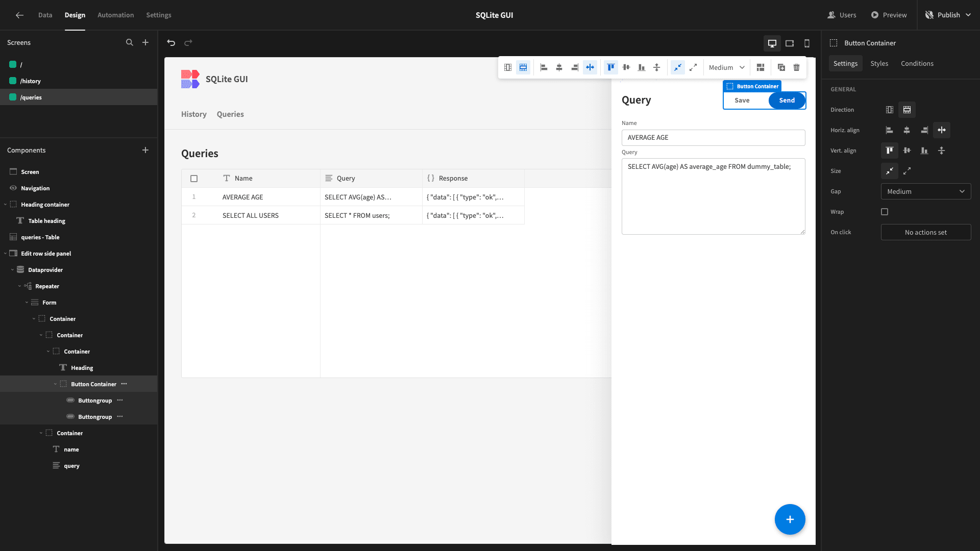980x551 pixels.
Task: Open the Conditions tab
Action: [x=917, y=63]
